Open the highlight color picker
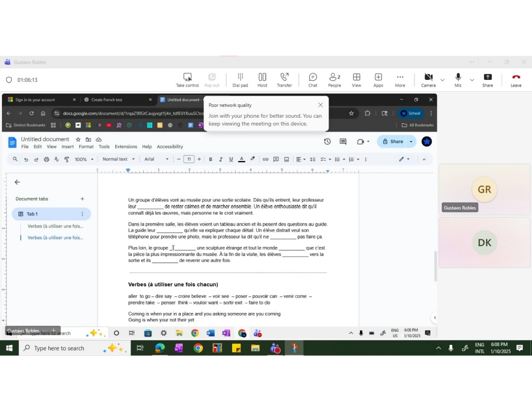 click(252, 159)
